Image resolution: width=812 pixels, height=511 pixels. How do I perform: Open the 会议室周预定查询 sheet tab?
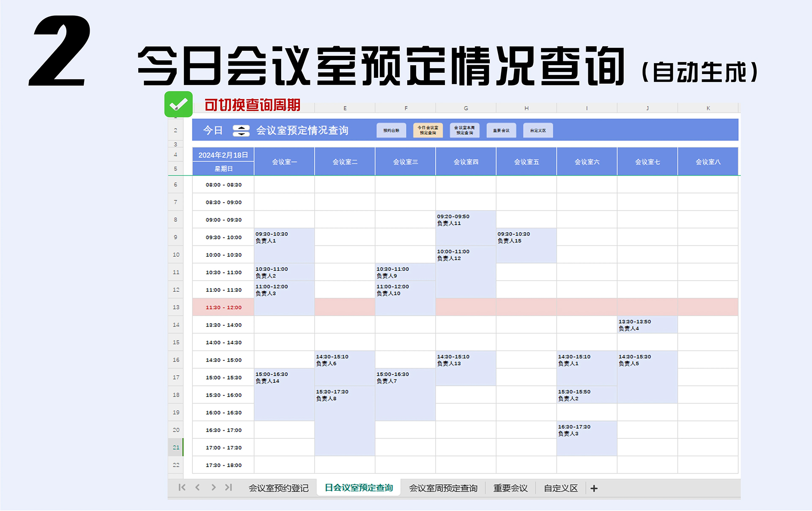tap(443, 488)
